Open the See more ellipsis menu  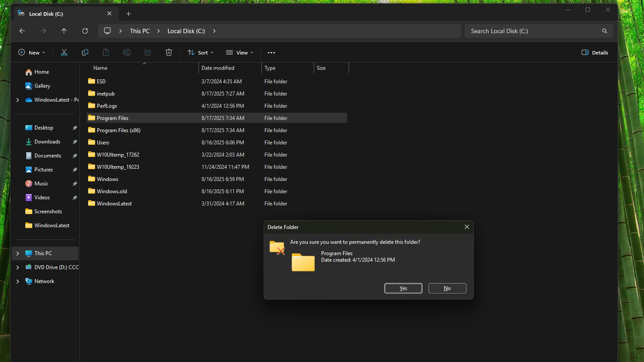point(271,53)
